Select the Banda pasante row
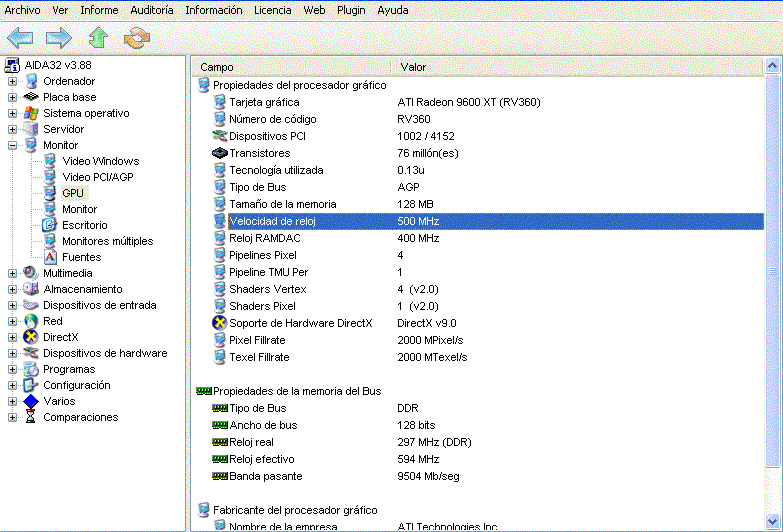783x532 pixels. click(x=488, y=476)
